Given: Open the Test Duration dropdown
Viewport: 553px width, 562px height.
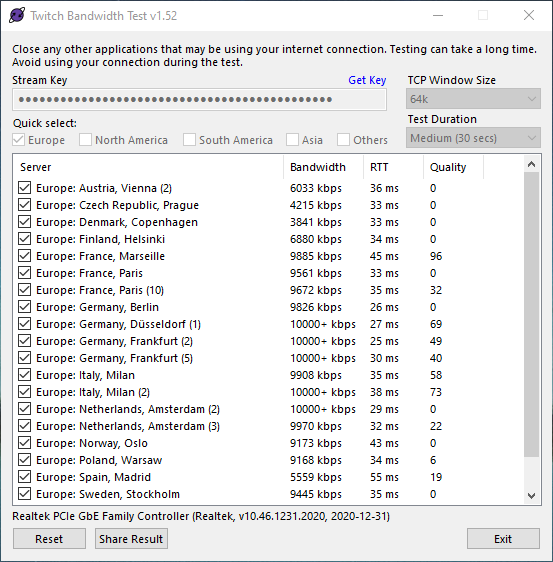Looking at the screenshot, I should tap(473, 138).
